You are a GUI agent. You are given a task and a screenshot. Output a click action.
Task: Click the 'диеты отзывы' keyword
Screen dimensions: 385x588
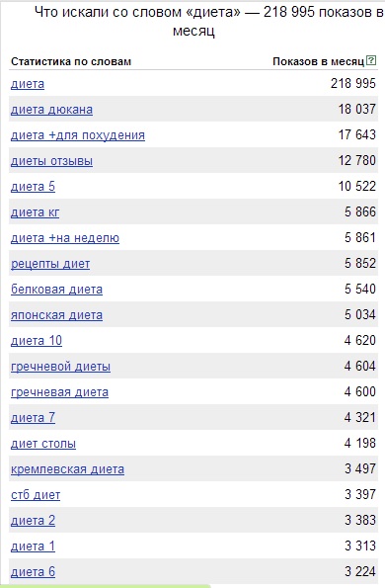tap(51, 161)
